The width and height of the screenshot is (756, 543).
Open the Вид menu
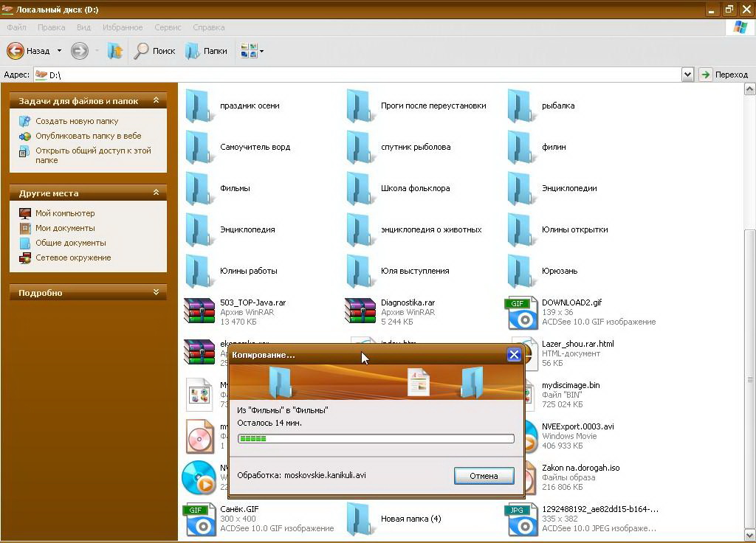coord(83,27)
